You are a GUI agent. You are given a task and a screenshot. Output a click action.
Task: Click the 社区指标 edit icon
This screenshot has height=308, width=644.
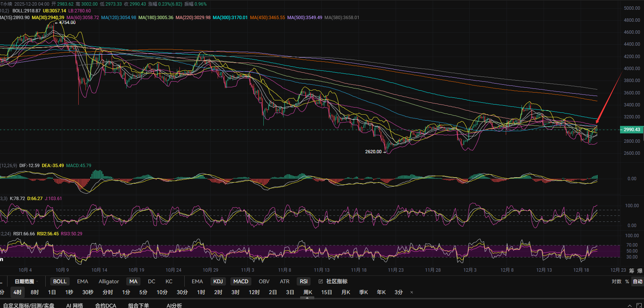321,281
